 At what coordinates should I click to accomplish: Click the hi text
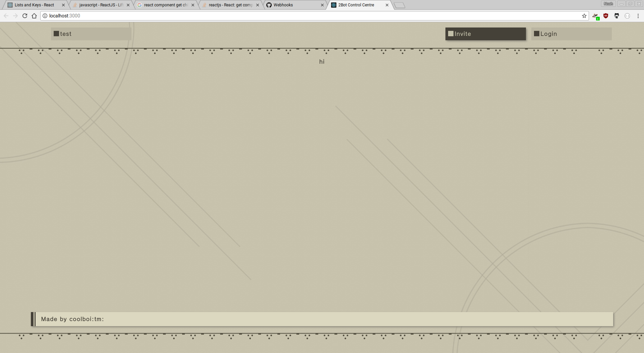(322, 62)
